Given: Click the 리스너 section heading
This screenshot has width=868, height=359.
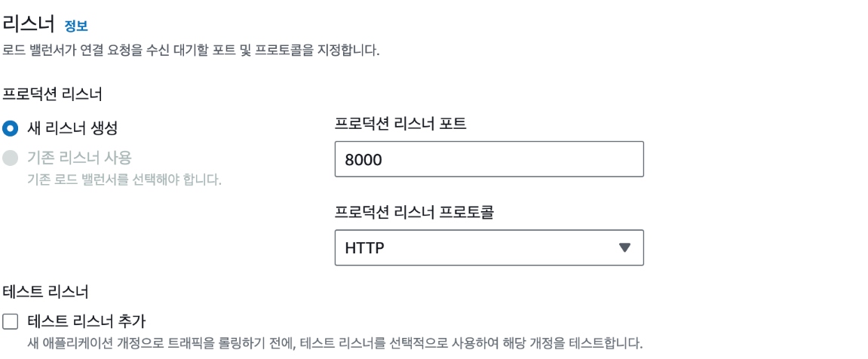Looking at the screenshot, I should (x=29, y=24).
